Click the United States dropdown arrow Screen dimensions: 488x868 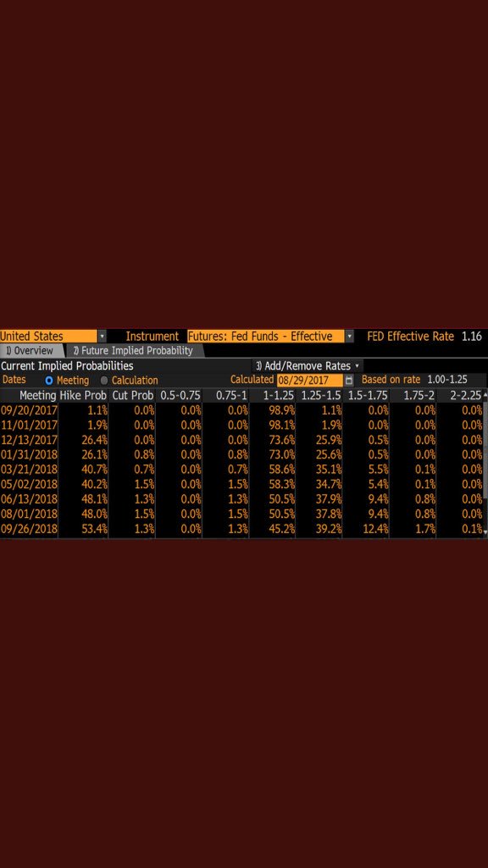[x=102, y=336]
